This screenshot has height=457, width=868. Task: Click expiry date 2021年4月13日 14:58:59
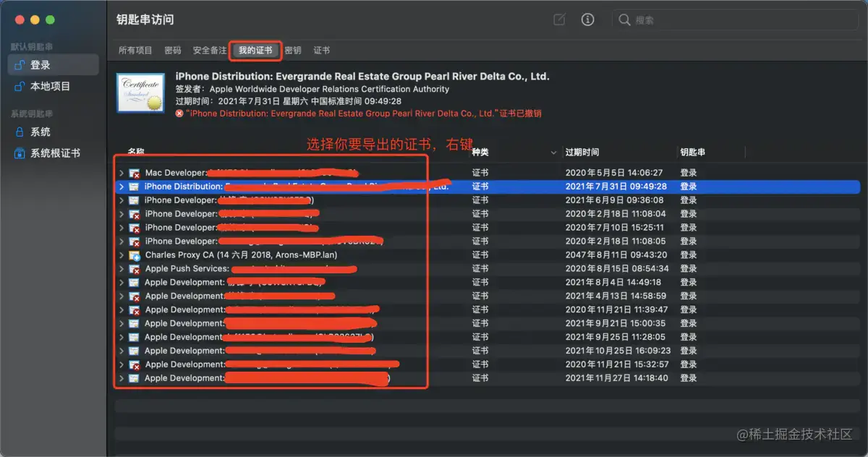point(617,296)
